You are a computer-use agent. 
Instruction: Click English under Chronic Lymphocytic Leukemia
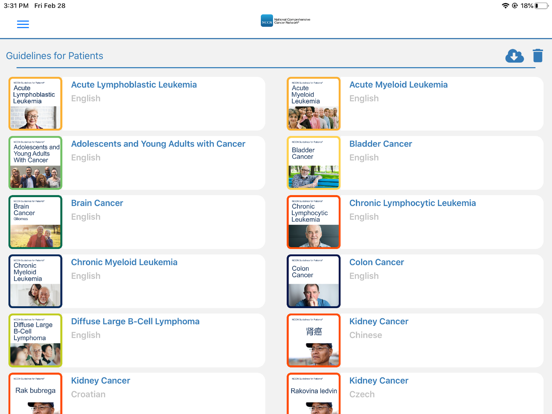point(364,217)
